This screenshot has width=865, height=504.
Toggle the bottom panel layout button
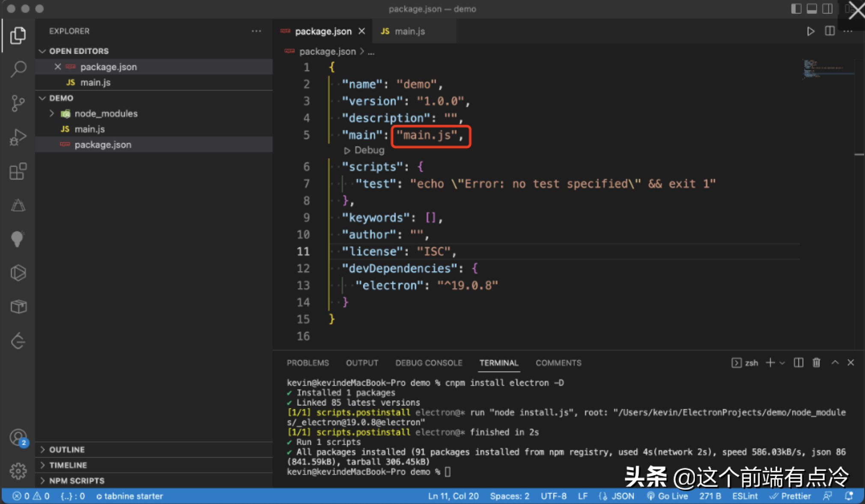click(x=811, y=9)
